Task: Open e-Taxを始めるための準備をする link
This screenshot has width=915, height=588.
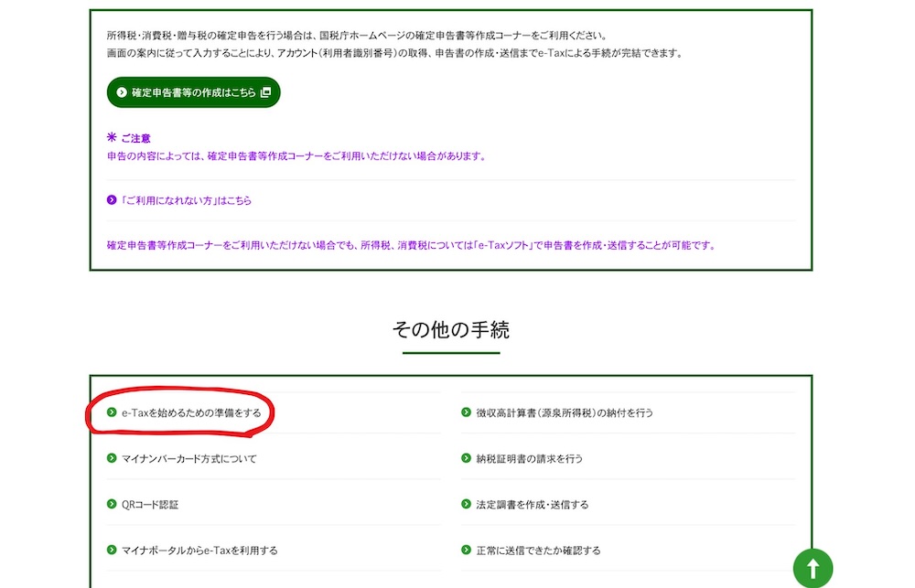Action: [190, 412]
